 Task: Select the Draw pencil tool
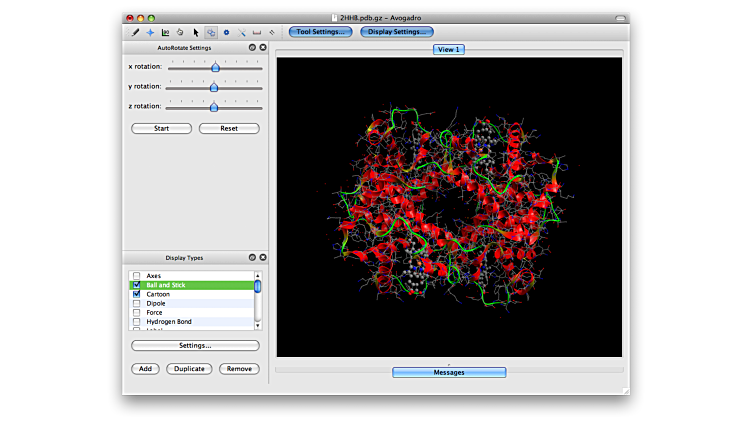(135, 32)
